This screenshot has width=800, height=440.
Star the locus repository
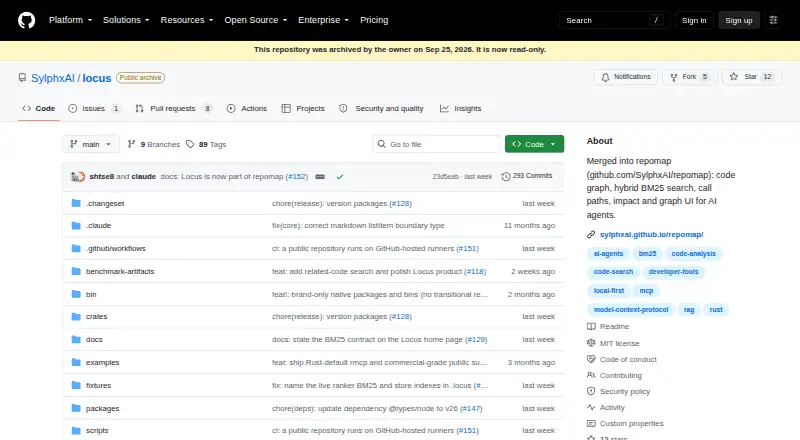point(752,77)
